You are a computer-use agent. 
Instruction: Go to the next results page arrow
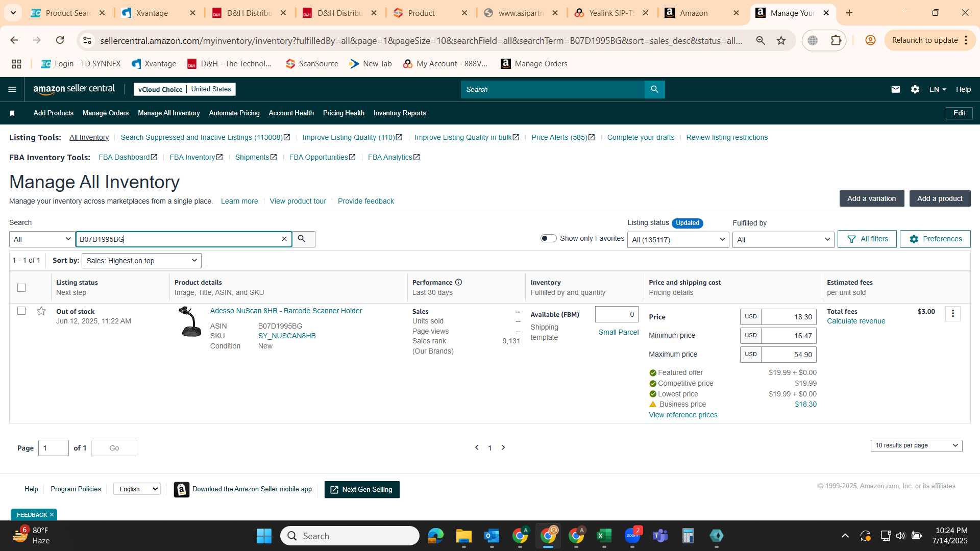point(503,447)
